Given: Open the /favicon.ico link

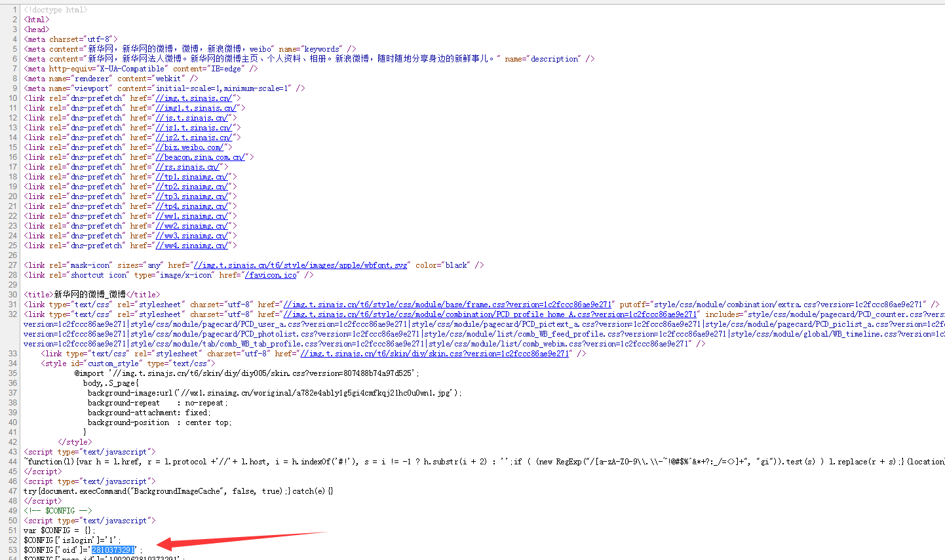Looking at the screenshot, I should tap(271, 275).
